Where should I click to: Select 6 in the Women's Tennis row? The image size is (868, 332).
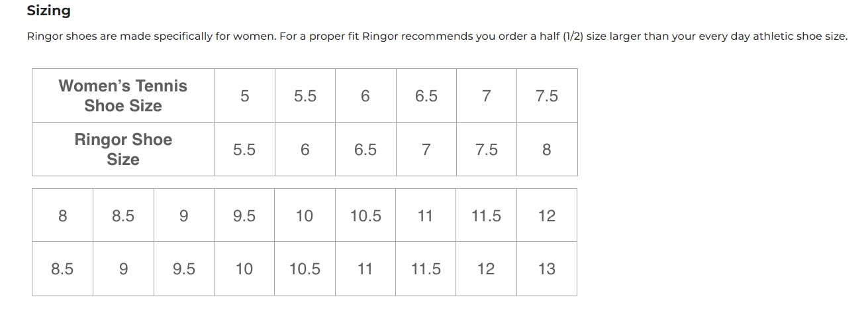pyautogui.click(x=365, y=95)
